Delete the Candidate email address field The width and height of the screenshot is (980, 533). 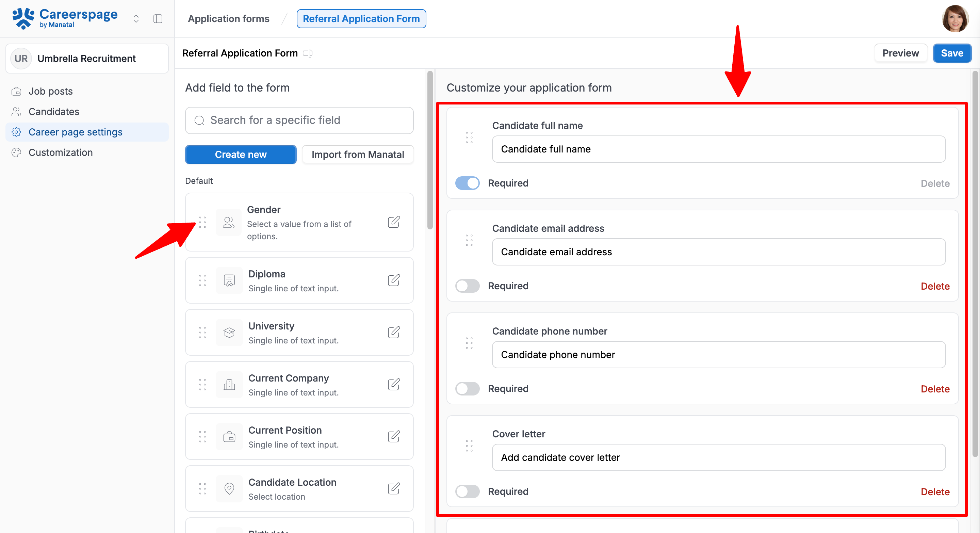click(935, 286)
